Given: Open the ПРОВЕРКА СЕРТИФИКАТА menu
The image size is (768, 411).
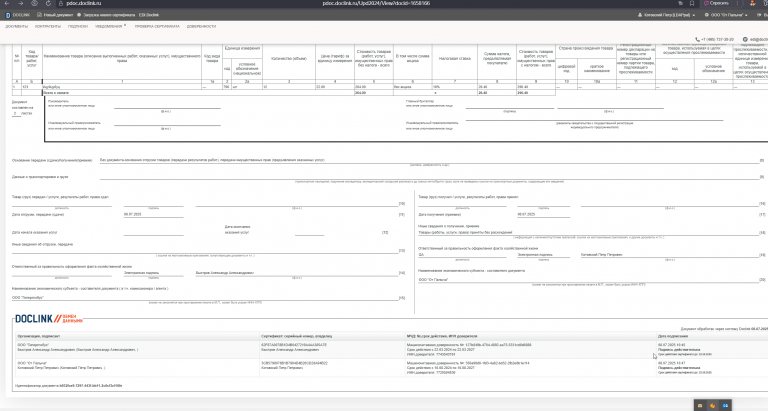Looking at the screenshot, I should 157,26.
